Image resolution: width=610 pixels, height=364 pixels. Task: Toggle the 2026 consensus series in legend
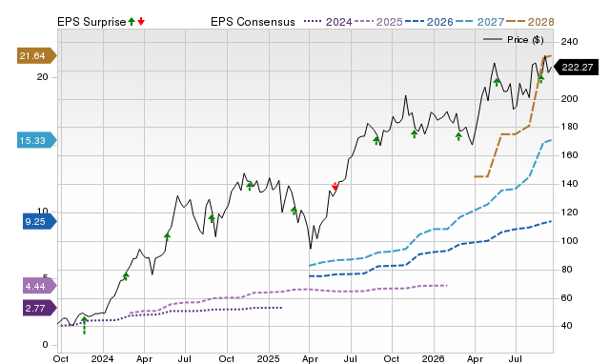(x=429, y=22)
